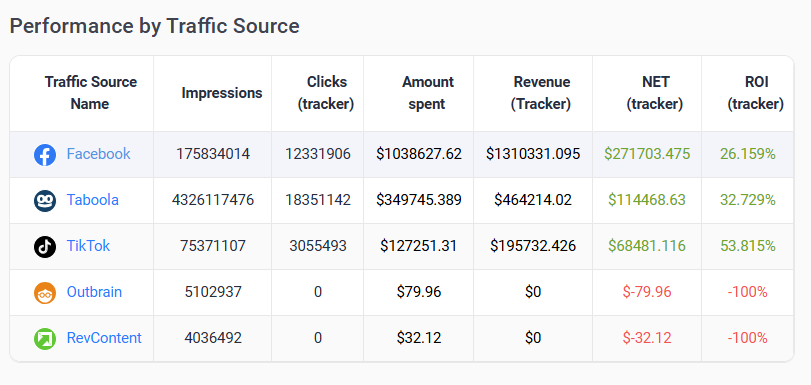Sort by ROI (tracker) column header

pyautogui.click(x=756, y=93)
